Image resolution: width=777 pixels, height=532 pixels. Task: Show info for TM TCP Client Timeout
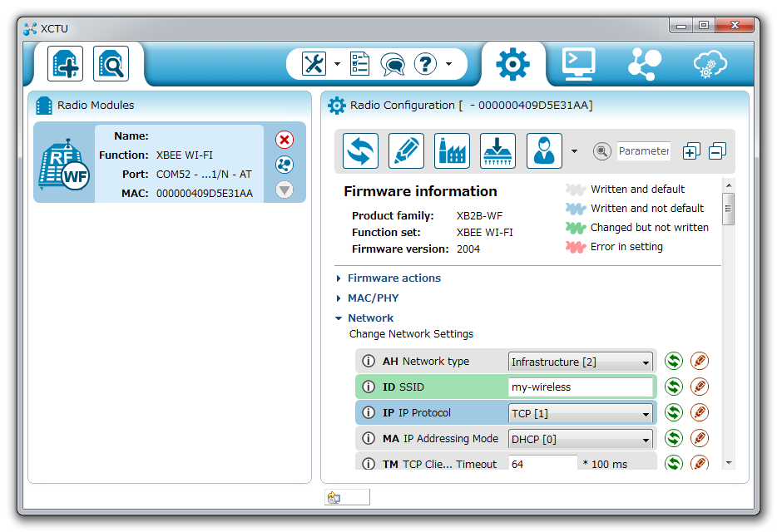pyautogui.click(x=369, y=464)
